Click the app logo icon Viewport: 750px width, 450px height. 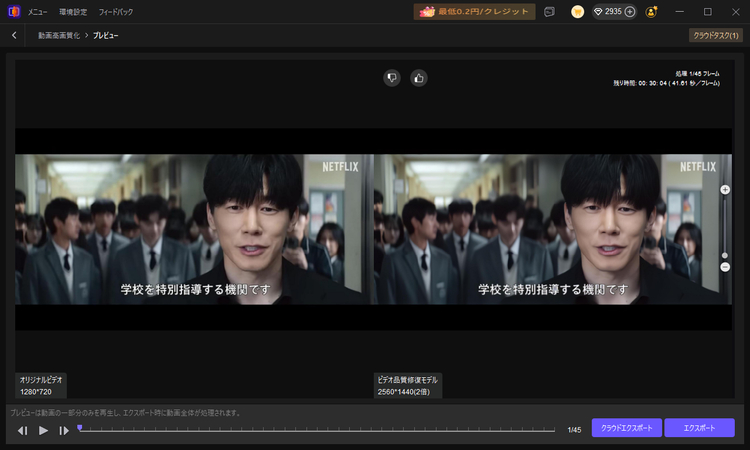click(14, 11)
